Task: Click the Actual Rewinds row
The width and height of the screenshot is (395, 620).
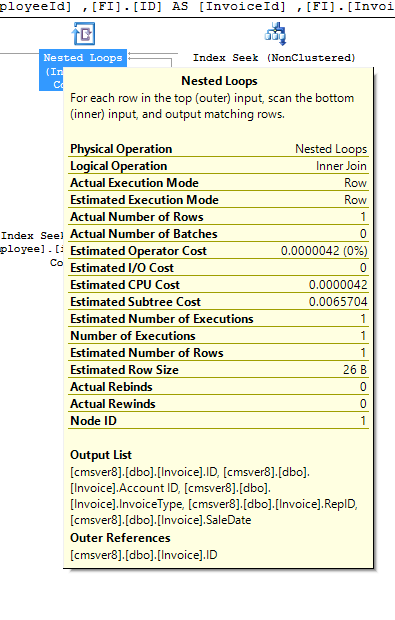Action: click(x=218, y=404)
